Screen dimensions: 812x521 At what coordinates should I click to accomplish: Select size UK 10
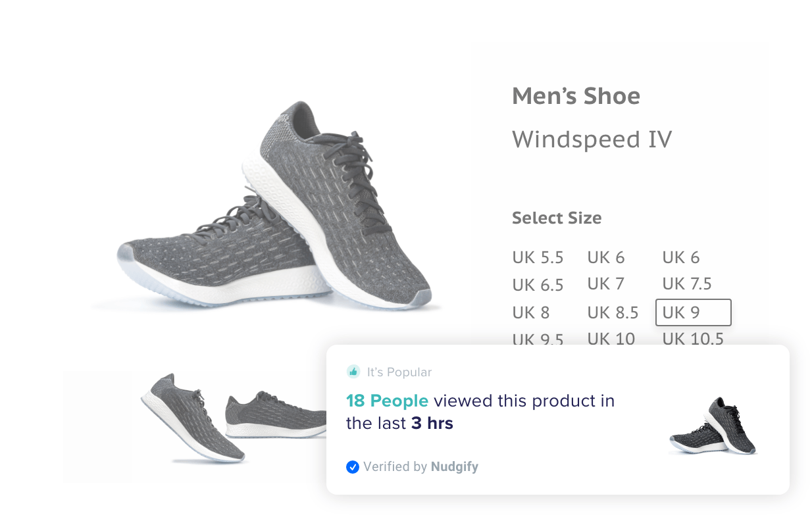(x=611, y=338)
